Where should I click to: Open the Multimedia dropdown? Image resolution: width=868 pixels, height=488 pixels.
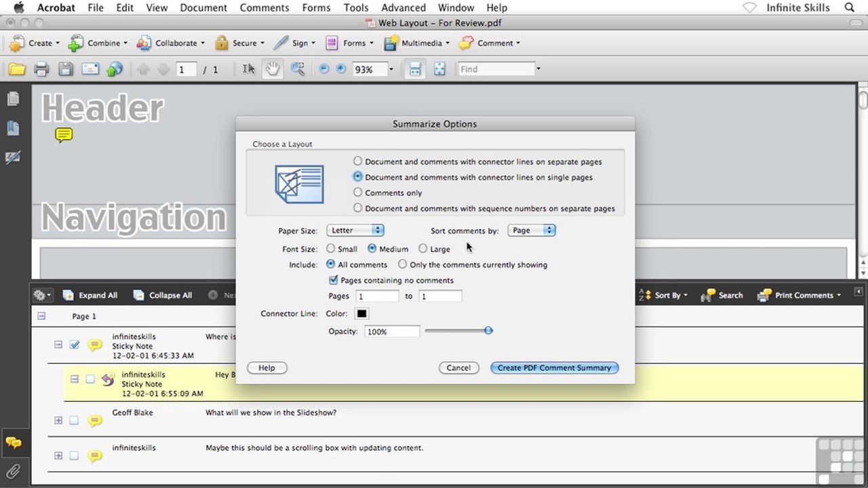pyautogui.click(x=415, y=43)
